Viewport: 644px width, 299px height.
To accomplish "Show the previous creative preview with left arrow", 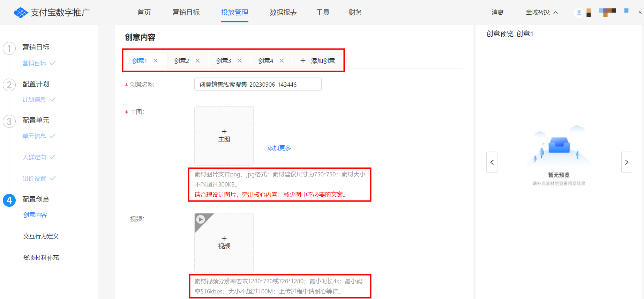I will (x=492, y=162).
